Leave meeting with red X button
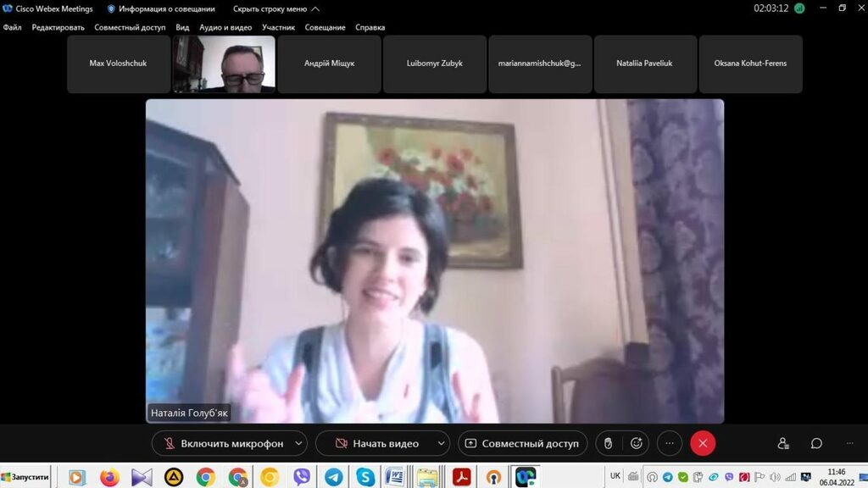This screenshot has width=868, height=488. tap(703, 443)
